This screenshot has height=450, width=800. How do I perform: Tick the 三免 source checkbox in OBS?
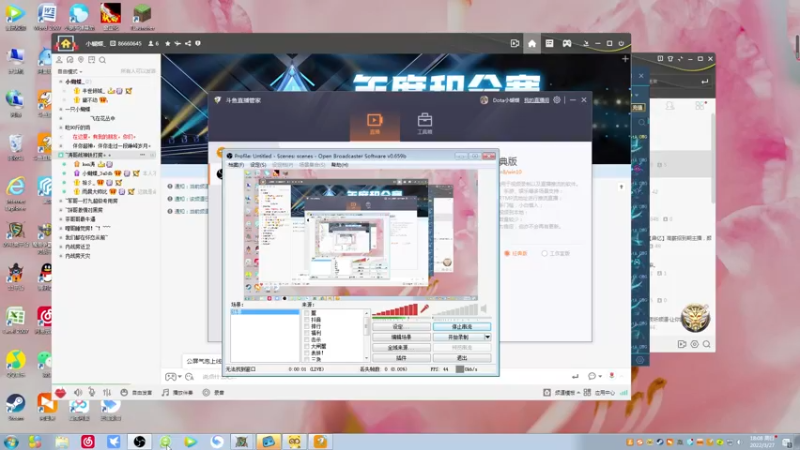coord(307,359)
